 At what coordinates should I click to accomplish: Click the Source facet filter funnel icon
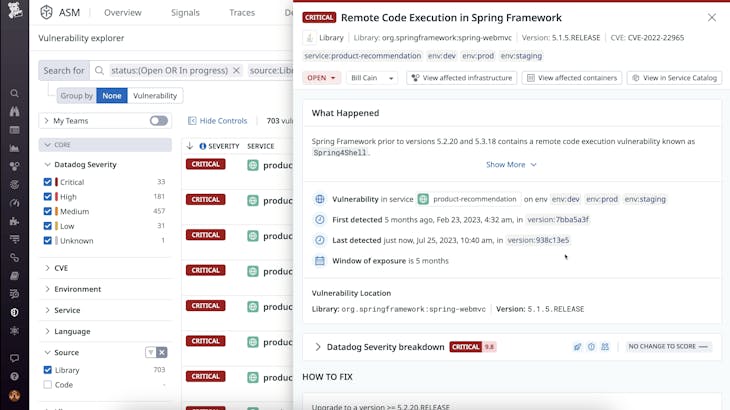[x=150, y=353]
